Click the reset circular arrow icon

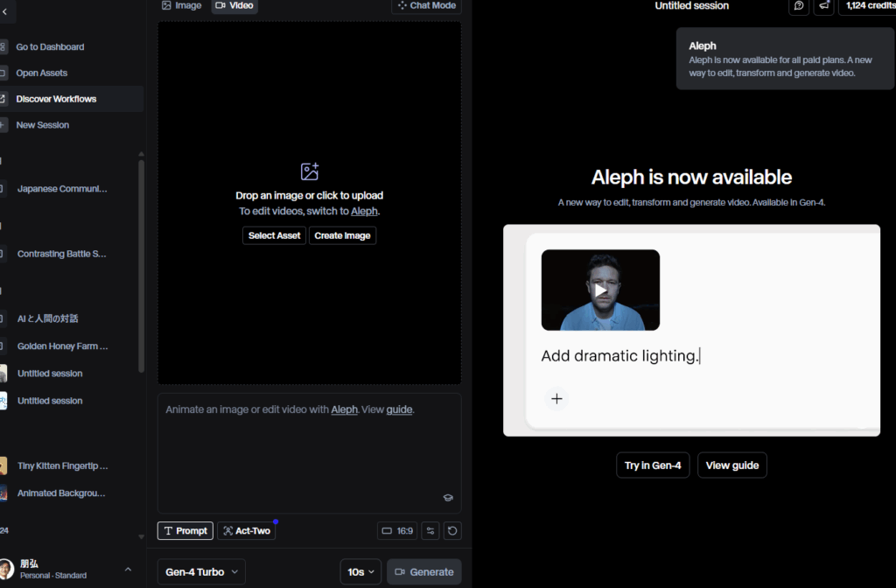(452, 531)
